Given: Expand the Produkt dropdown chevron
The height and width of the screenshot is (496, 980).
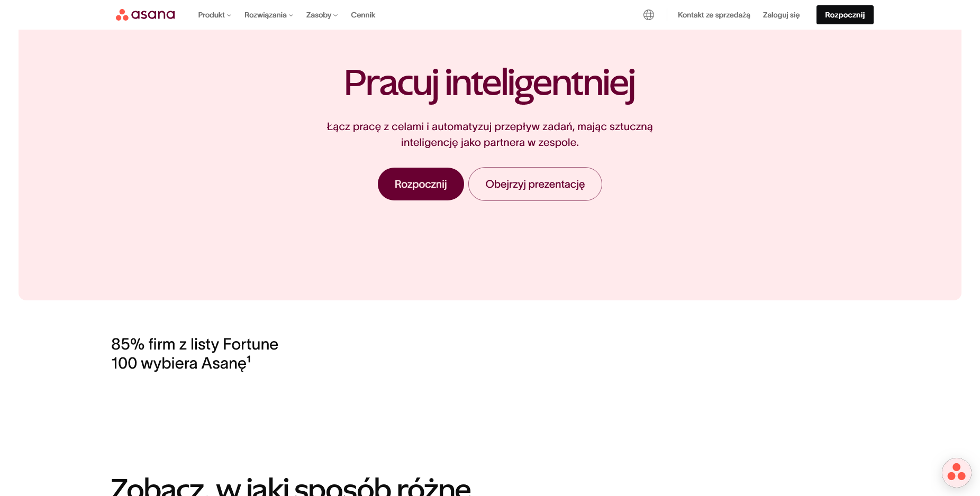Looking at the screenshot, I should click(x=229, y=15).
